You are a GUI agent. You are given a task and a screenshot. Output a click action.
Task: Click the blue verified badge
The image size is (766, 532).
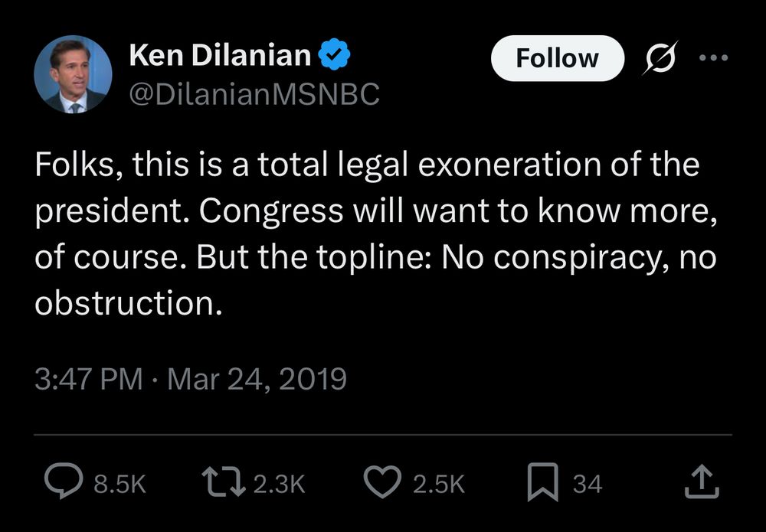click(335, 55)
